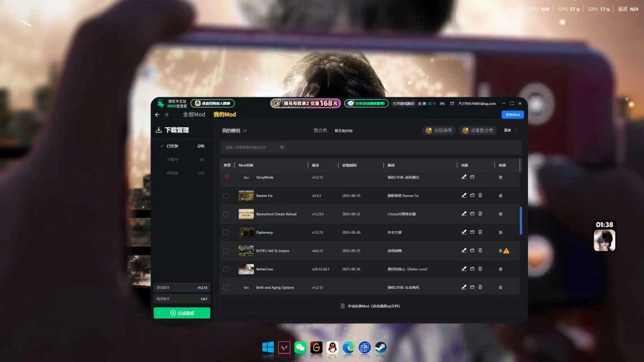Click the search magnifier icon
644x362 pixels.
282,147
